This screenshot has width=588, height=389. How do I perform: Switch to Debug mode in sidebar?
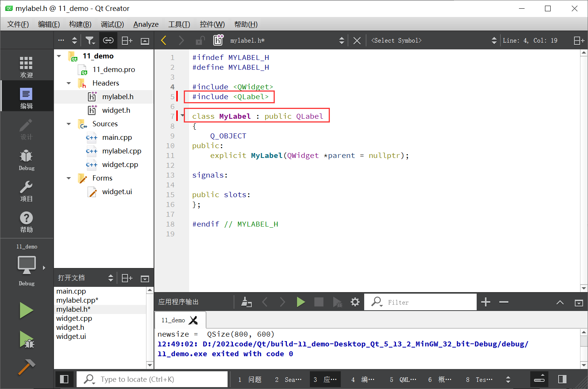tap(26, 159)
